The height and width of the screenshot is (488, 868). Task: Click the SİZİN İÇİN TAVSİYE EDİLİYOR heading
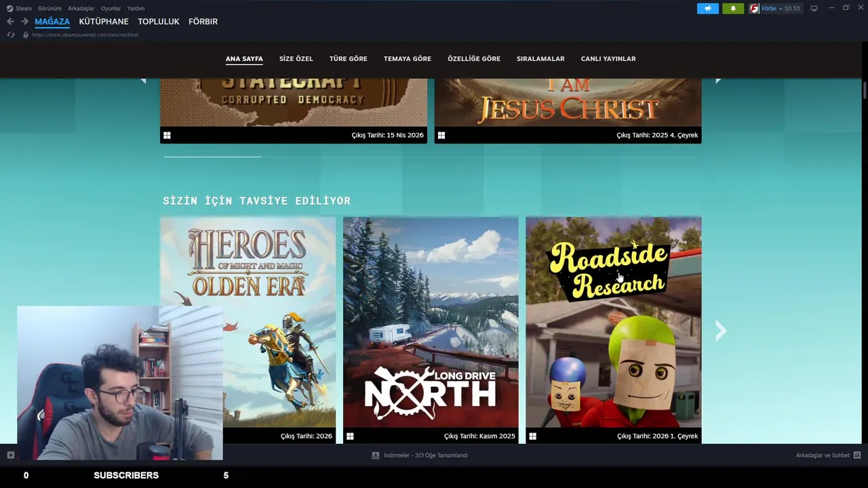pos(257,201)
